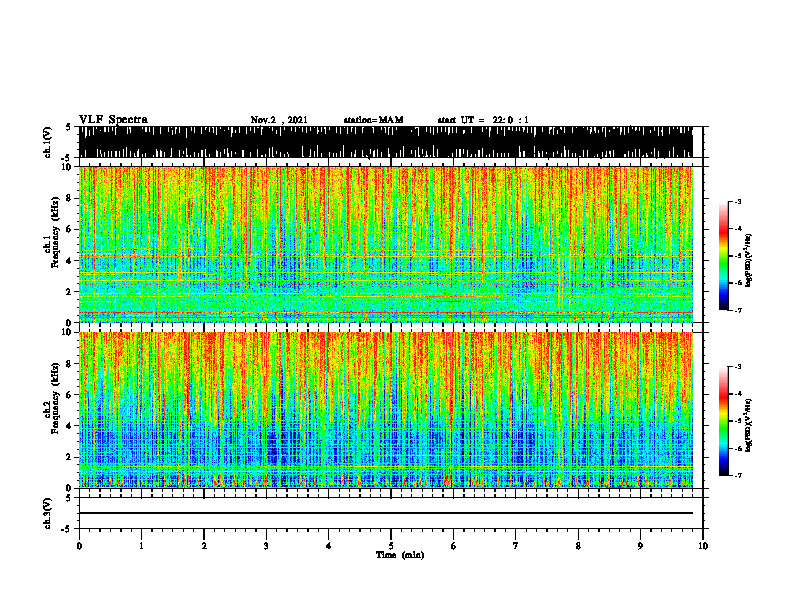Viewport: 792px width, 612px height.
Task: Click the "ch.3(V)" axis label
Action: pos(48,513)
